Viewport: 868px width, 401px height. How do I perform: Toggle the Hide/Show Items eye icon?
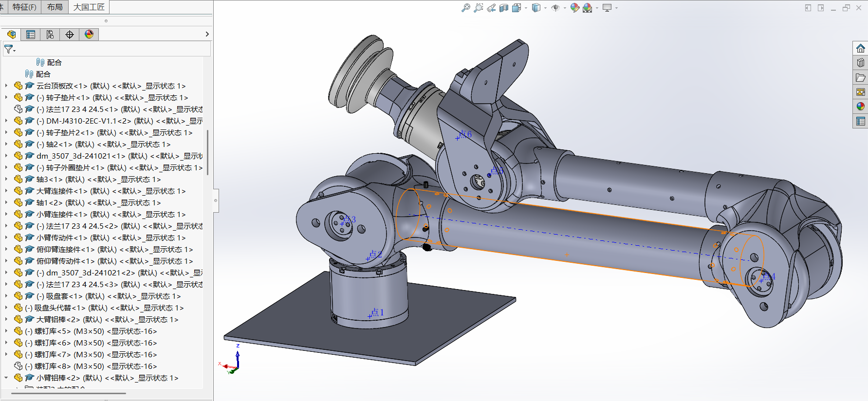555,8
